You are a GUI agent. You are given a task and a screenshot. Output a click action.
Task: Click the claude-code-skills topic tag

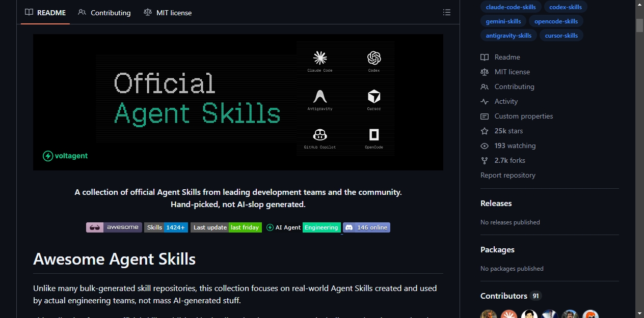tap(511, 7)
